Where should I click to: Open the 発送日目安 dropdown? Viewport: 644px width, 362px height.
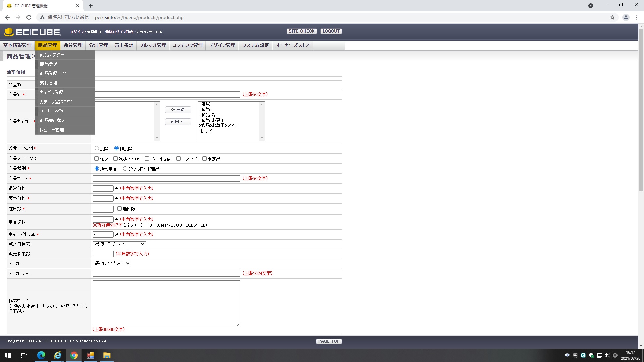(x=119, y=244)
